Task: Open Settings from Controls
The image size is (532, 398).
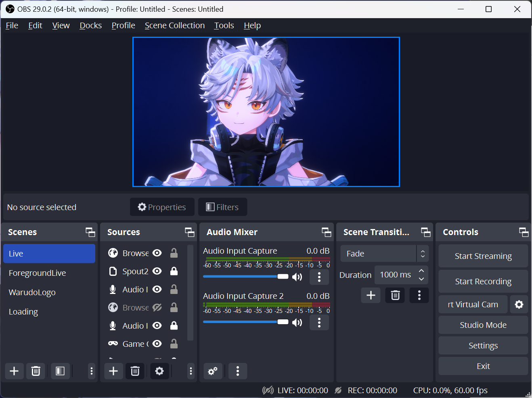Action: 483,346
